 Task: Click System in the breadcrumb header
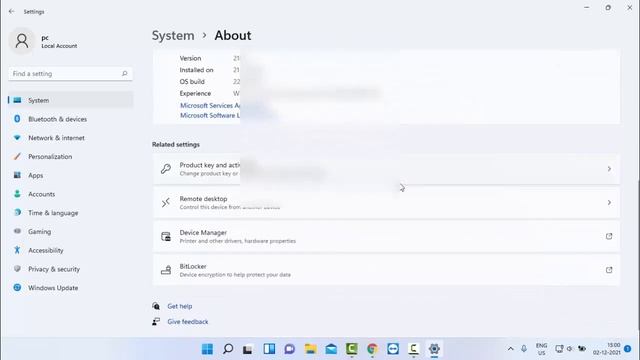[173, 36]
